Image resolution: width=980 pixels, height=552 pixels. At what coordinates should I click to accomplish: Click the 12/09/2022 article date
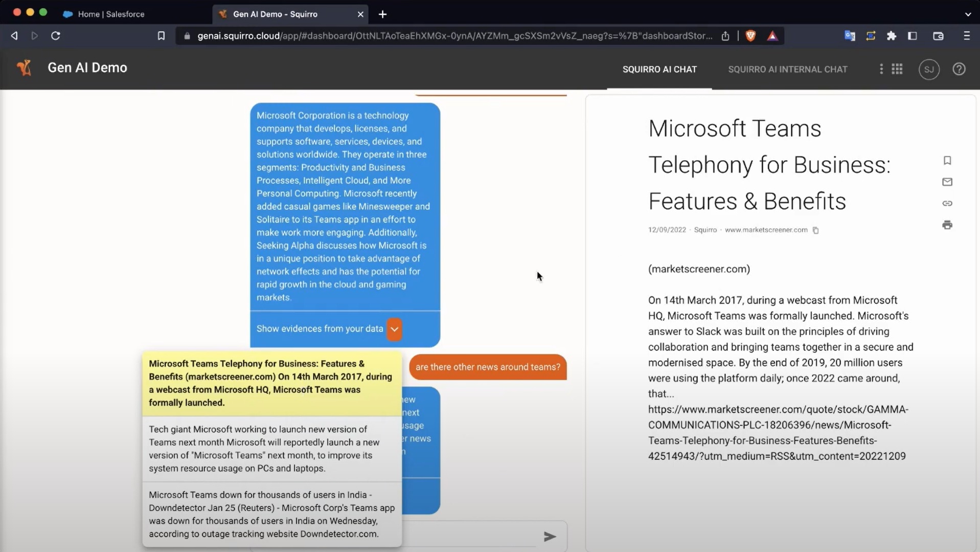tap(667, 230)
